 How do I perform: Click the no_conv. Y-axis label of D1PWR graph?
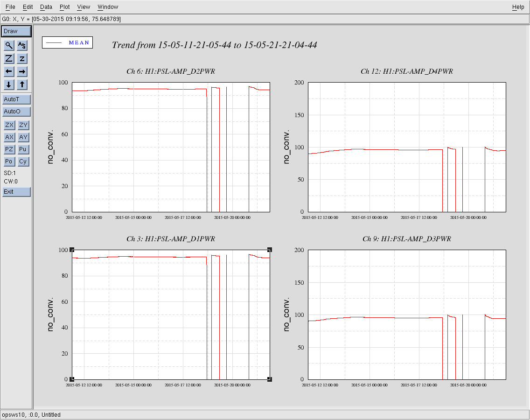click(x=50, y=315)
